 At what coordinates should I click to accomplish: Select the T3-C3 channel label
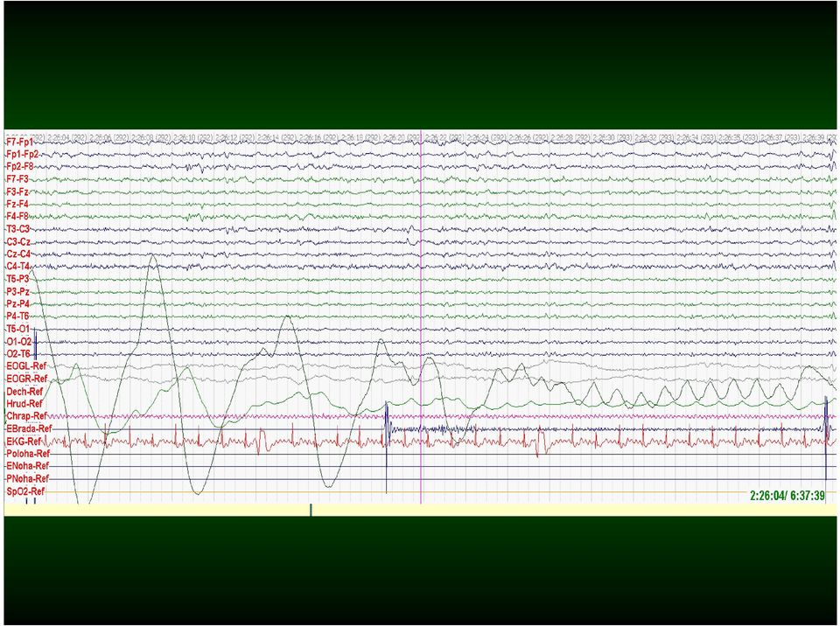[18, 229]
